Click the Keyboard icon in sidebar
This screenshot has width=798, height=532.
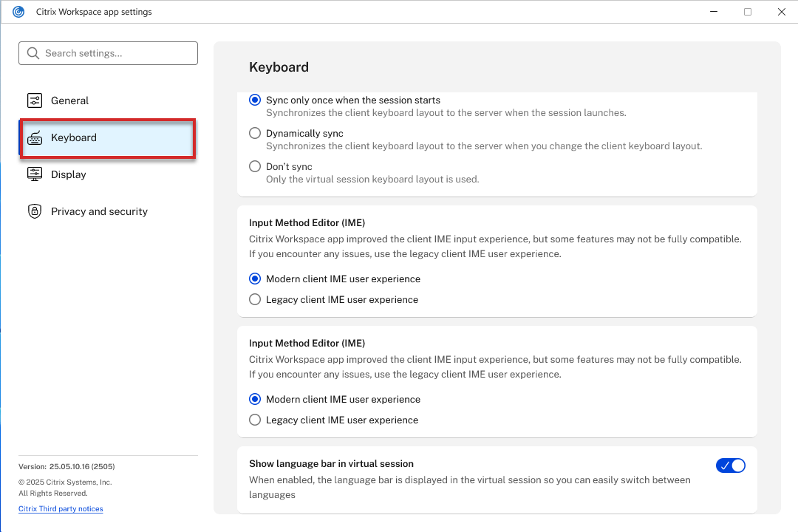pos(35,138)
